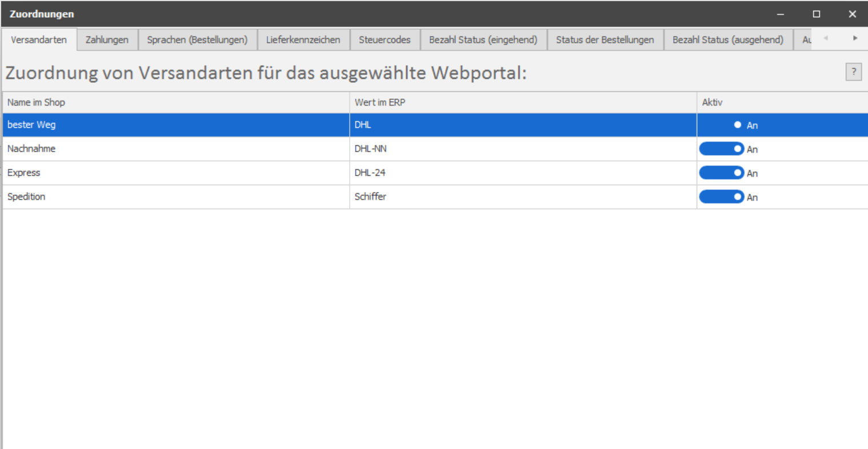
Task: Open Bezahl Status (eingehend) tab
Action: (x=483, y=40)
